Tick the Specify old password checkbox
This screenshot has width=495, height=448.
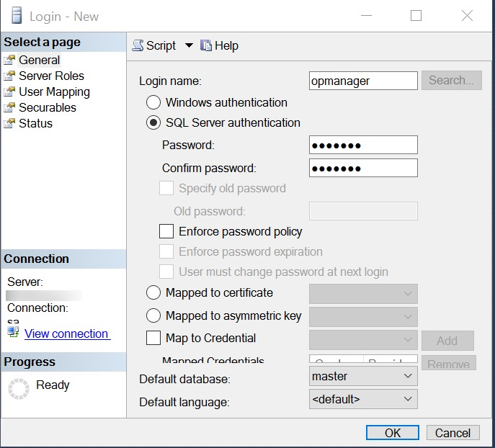coord(166,189)
